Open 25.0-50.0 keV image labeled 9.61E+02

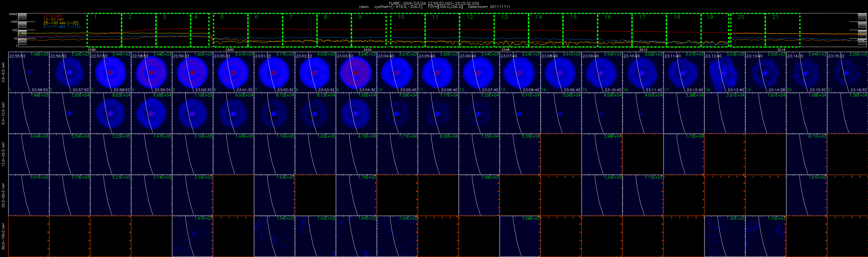pos(29,195)
